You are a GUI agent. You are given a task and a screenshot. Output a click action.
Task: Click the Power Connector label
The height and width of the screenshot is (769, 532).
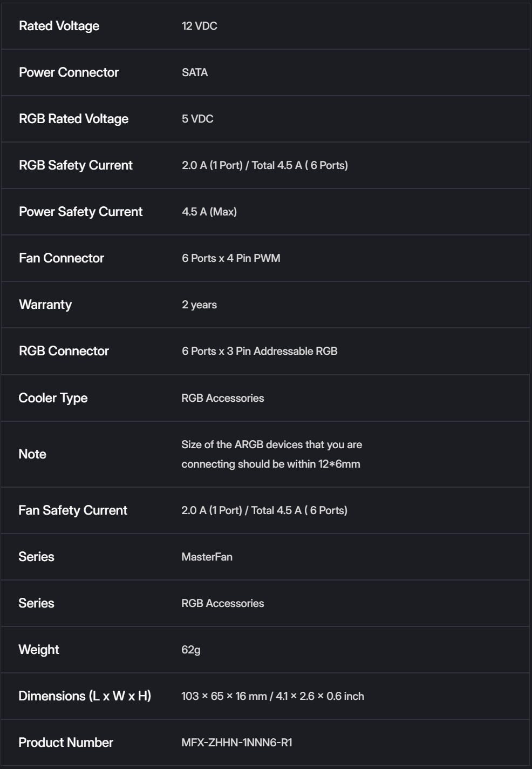click(x=69, y=72)
